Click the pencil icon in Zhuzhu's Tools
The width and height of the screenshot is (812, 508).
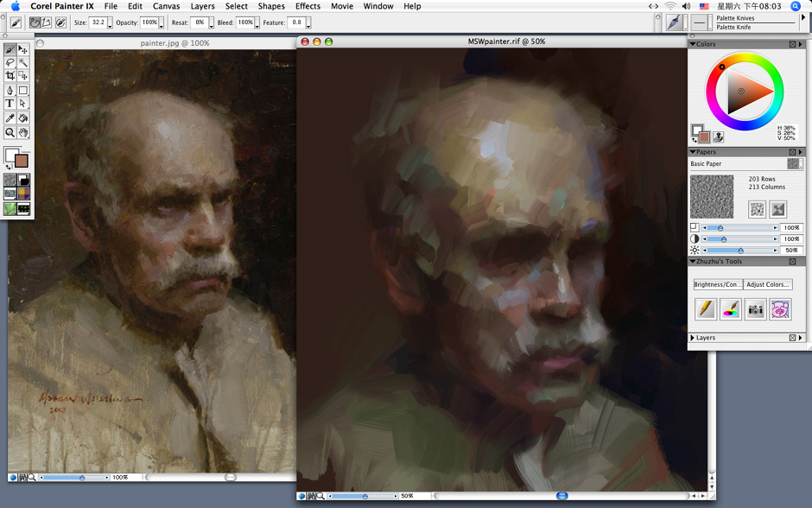tap(706, 309)
